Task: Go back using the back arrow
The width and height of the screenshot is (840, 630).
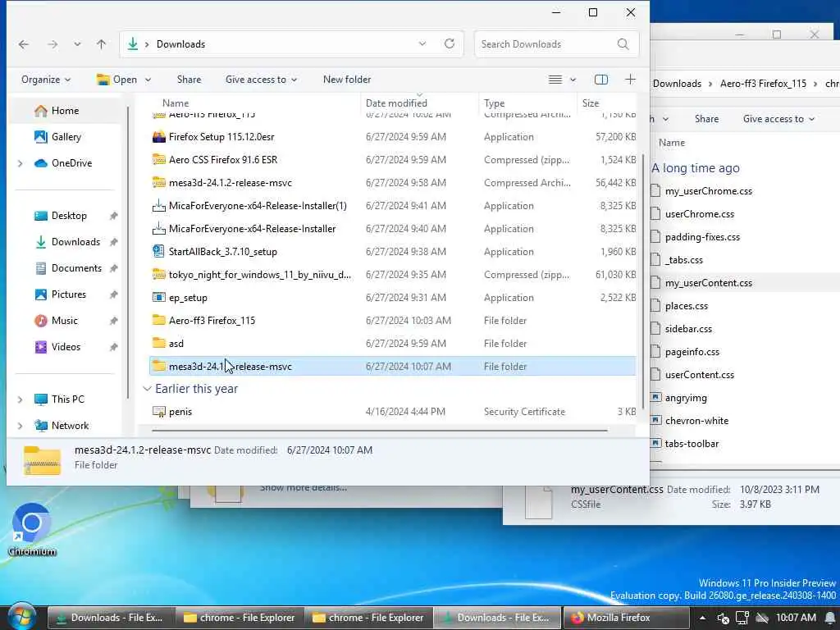Action: (24, 44)
